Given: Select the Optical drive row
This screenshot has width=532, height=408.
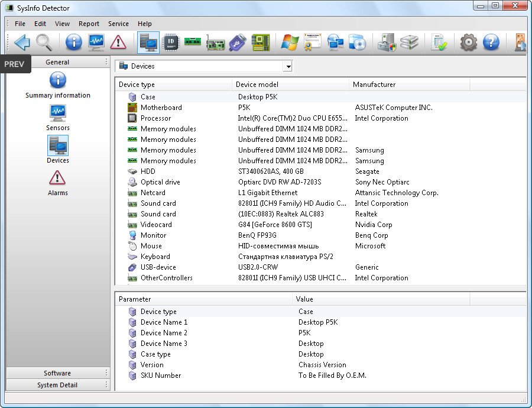Looking at the screenshot, I should click(x=320, y=182).
